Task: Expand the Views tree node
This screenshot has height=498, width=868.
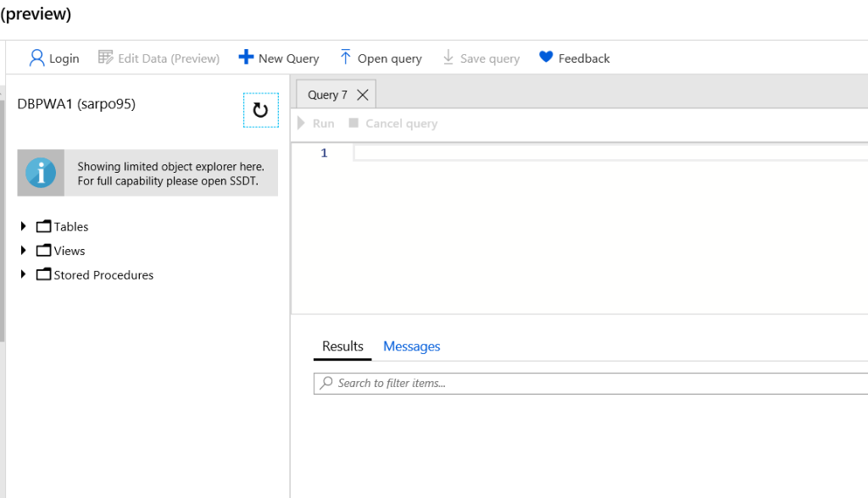Action: click(23, 250)
